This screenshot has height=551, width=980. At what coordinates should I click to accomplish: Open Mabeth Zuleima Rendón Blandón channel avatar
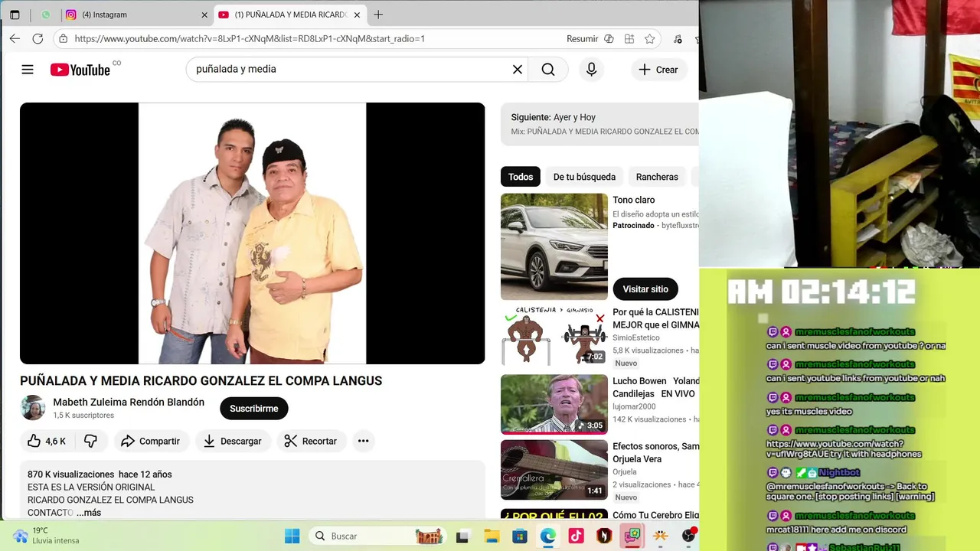point(33,408)
